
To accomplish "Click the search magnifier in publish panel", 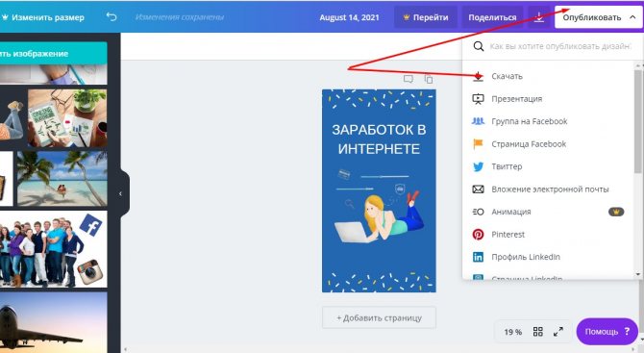I will [x=478, y=46].
